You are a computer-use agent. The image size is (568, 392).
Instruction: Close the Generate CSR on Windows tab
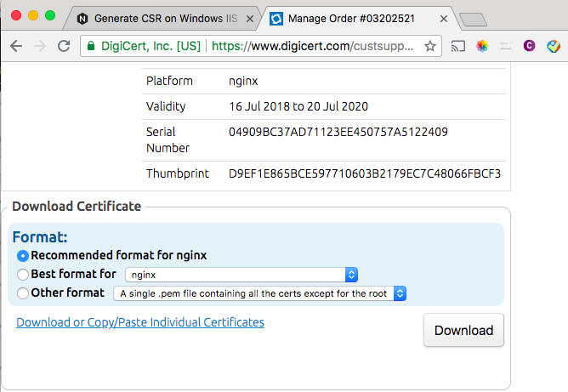[247, 18]
